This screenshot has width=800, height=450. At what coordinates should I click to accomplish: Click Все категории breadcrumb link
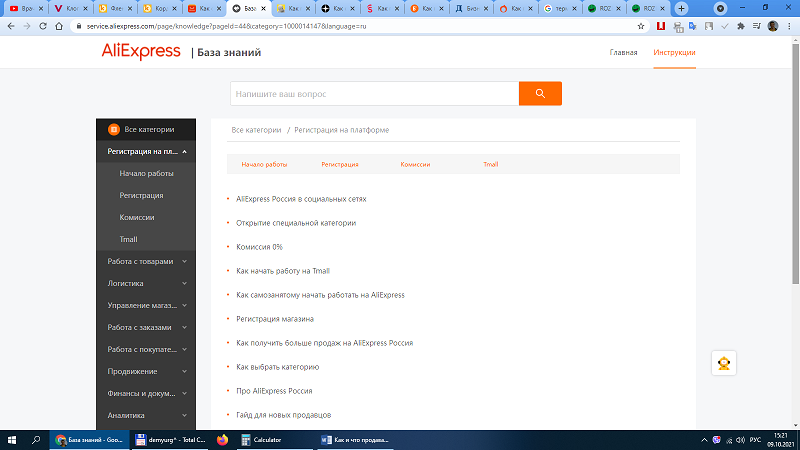click(256, 130)
